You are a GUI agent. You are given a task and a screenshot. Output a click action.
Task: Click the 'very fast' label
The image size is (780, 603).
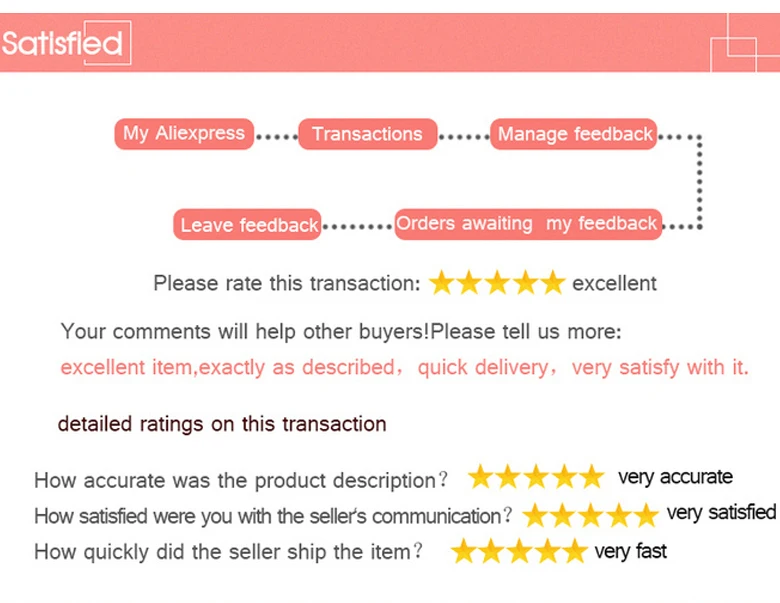click(630, 551)
